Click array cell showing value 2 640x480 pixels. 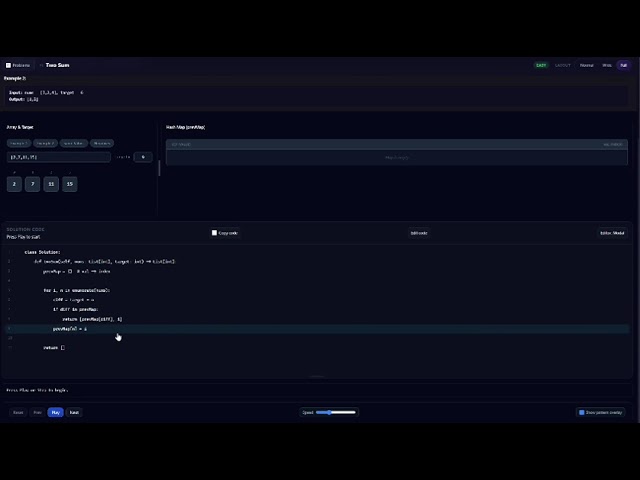click(x=14, y=184)
